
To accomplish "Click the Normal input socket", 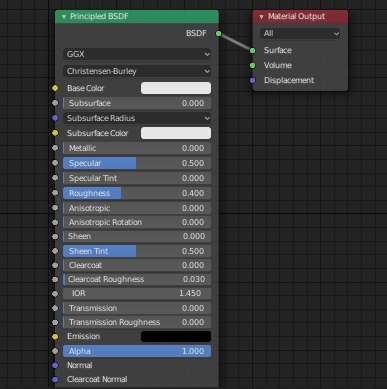I will point(55,366).
